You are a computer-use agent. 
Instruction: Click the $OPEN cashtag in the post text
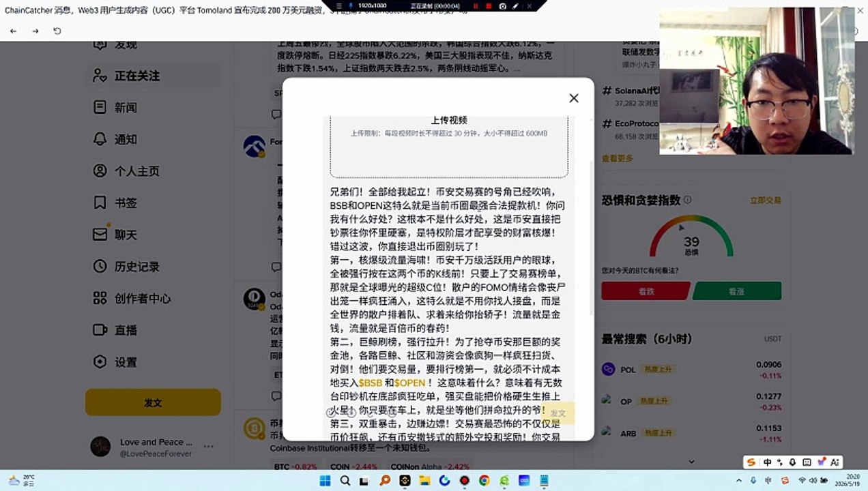410,383
